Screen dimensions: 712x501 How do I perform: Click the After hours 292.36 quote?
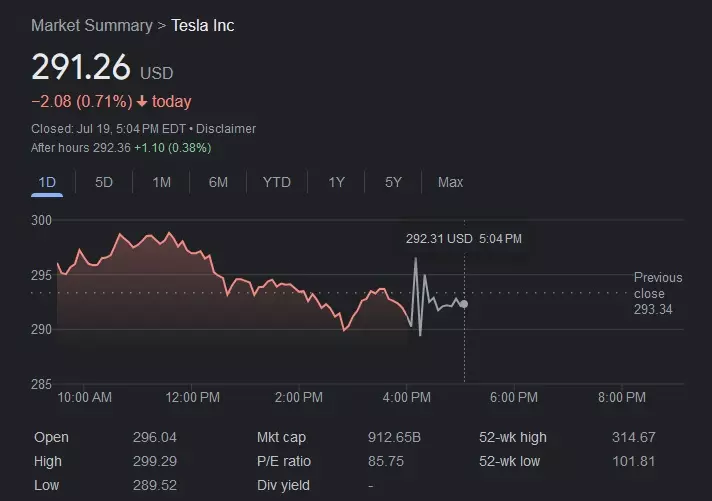(120, 147)
